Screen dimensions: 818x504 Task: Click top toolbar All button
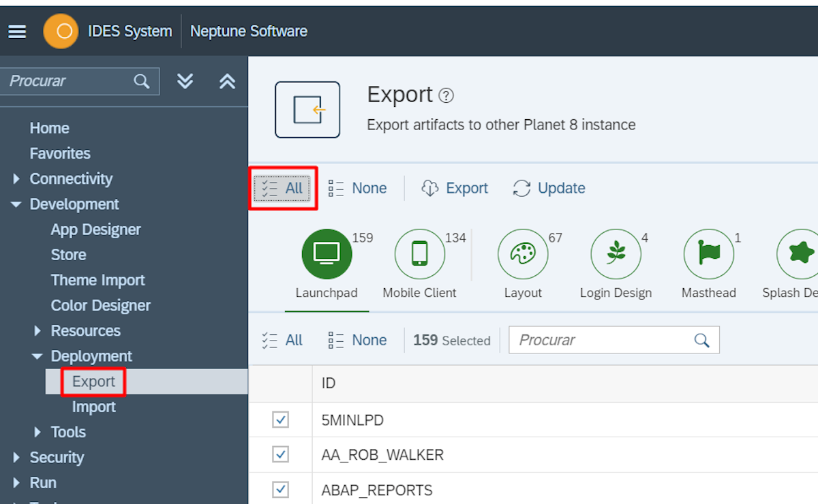pyautogui.click(x=282, y=189)
